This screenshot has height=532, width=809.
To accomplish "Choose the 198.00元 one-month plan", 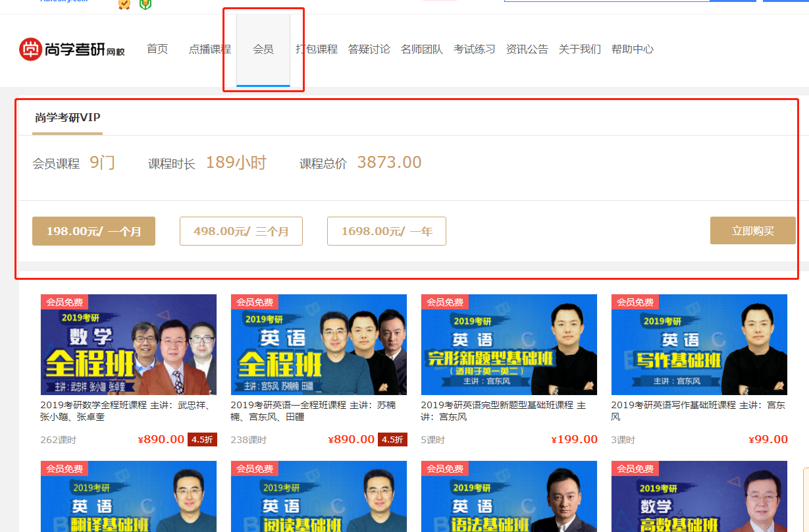I will click(93, 231).
